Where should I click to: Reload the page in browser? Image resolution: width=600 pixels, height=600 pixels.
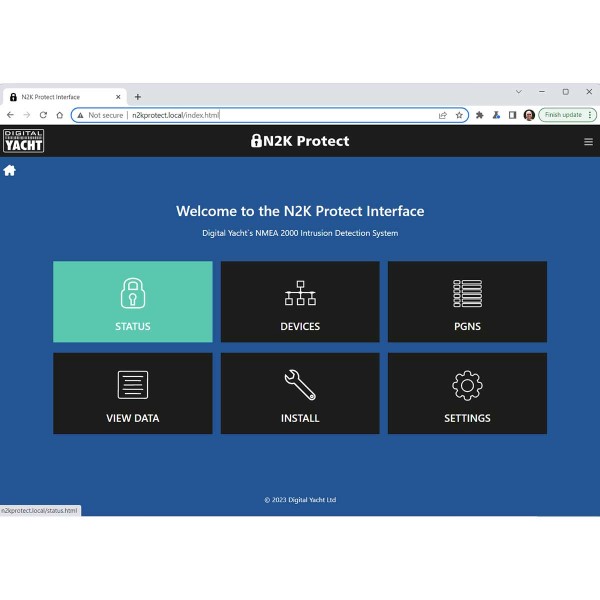pyautogui.click(x=43, y=115)
